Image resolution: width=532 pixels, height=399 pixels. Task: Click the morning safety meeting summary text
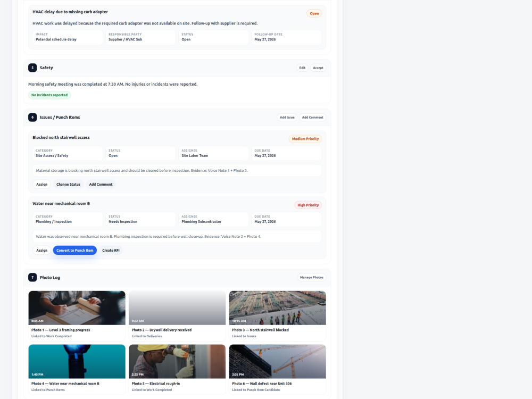[113, 84]
